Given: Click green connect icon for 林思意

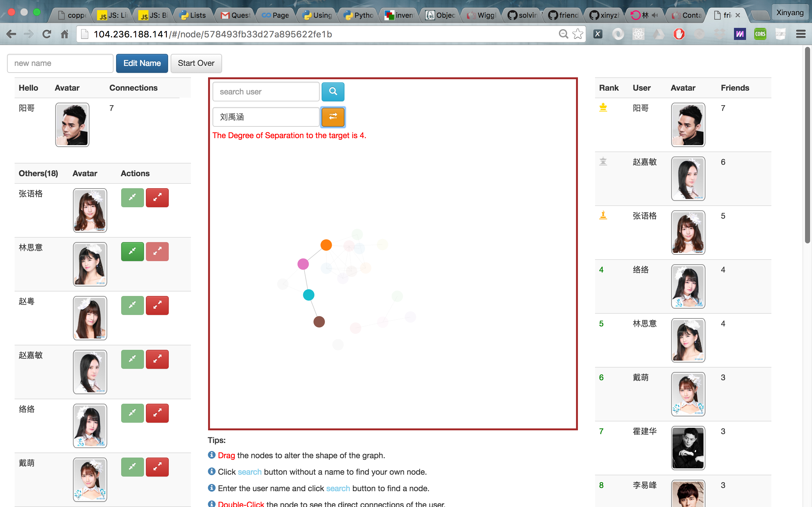Looking at the screenshot, I should tap(132, 251).
